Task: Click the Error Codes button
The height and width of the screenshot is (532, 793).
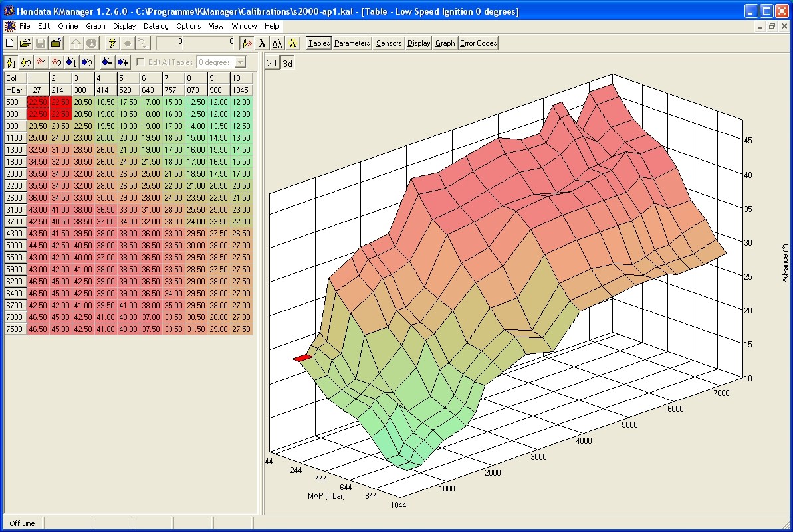Action: tap(478, 43)
